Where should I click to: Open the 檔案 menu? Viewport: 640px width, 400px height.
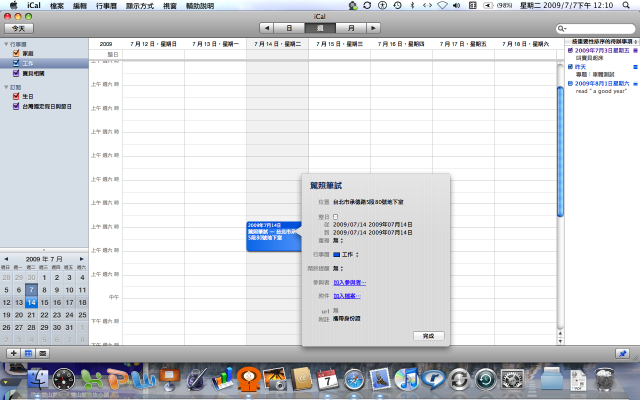(x=57, y=6)
